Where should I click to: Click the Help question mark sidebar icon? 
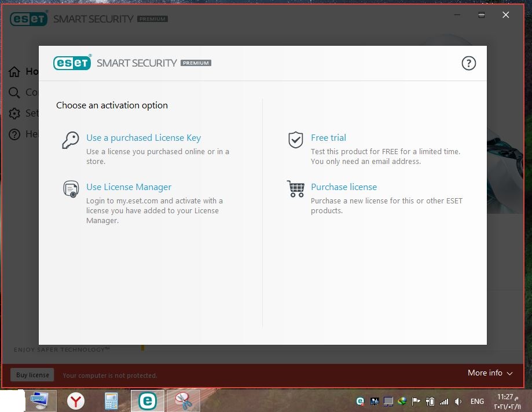tap(14, 134)
